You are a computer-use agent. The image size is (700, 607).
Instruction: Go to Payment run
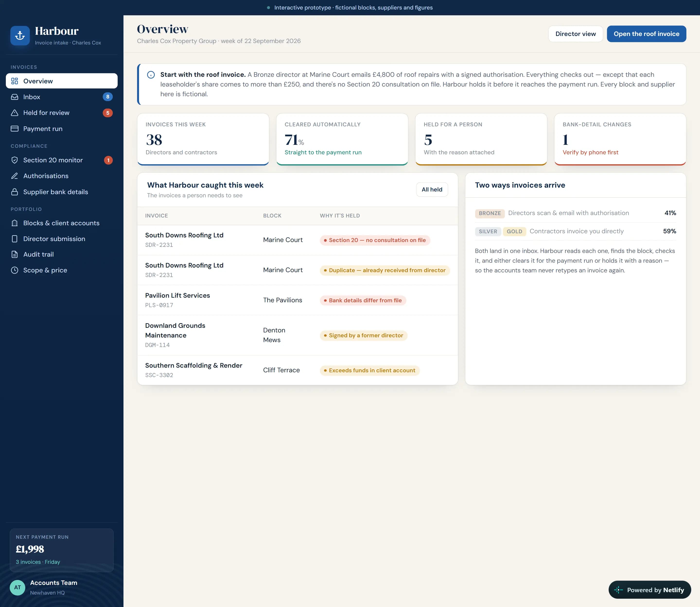62,129
